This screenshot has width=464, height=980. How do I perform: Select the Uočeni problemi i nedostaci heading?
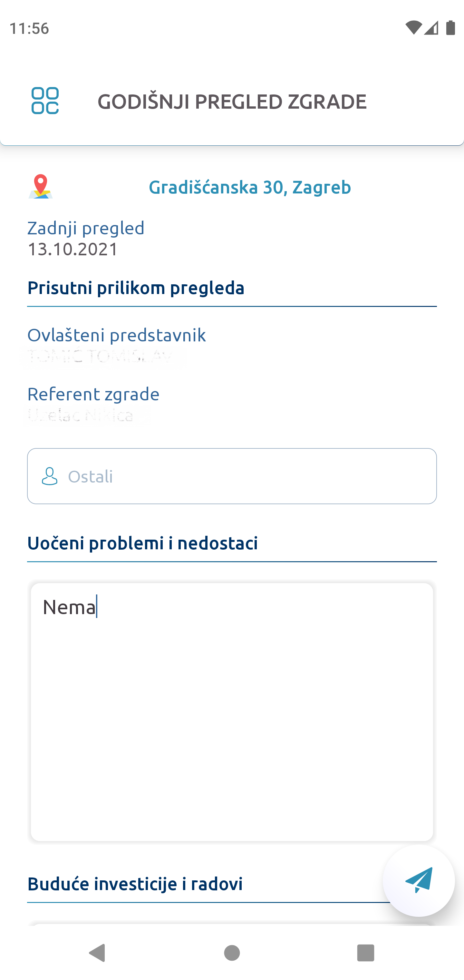[x=143, y=543]
